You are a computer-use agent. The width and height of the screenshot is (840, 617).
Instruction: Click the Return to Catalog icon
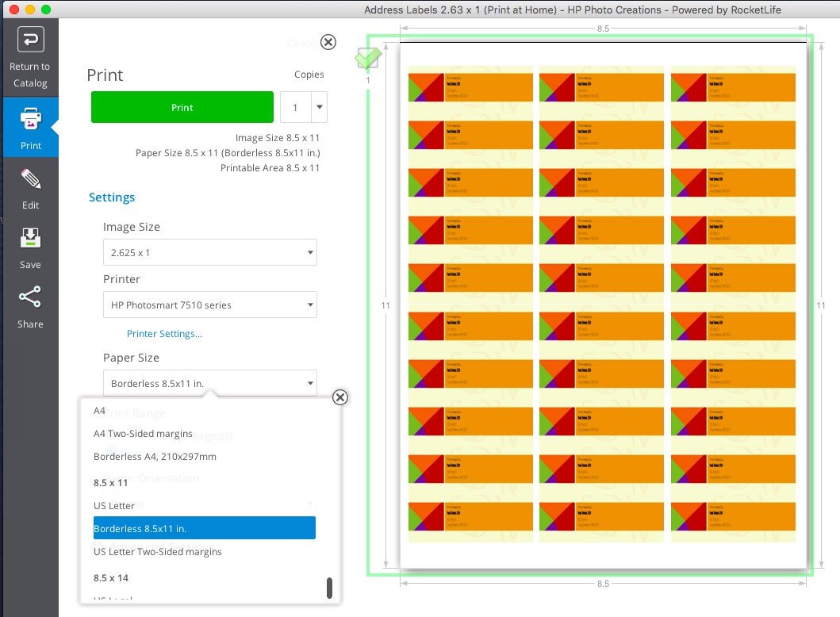[29, 40]
